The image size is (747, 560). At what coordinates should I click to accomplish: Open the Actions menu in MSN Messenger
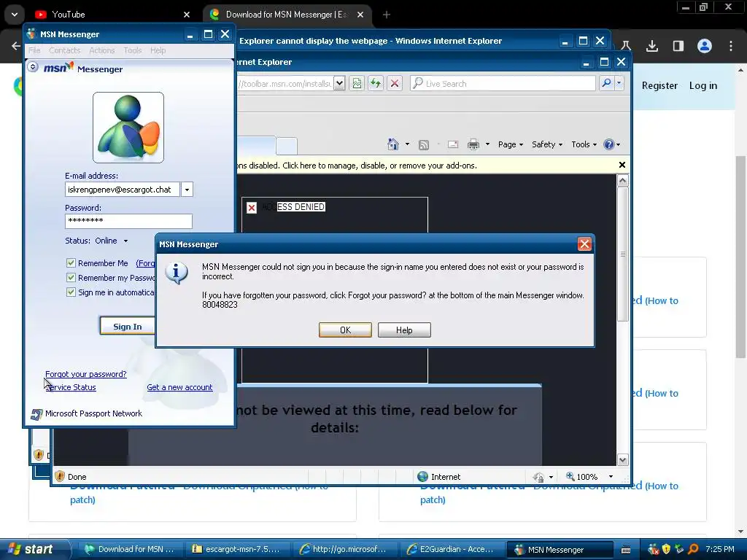click(x=102, y=50)
